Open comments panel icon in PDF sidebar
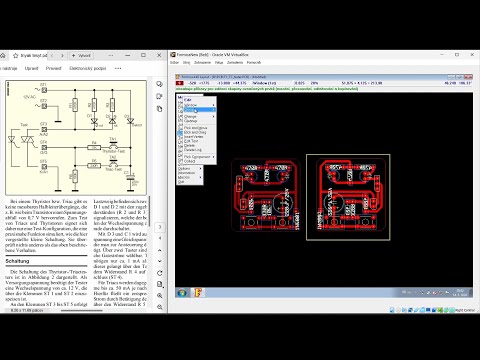The image size is (480, 360). tap(159, 84)
